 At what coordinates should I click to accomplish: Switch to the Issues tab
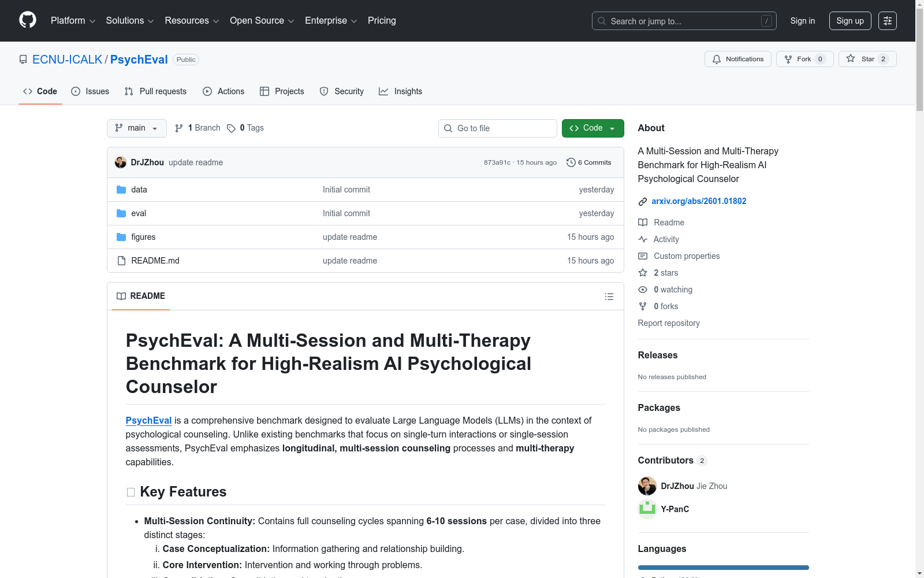click(x=90, y=91)
